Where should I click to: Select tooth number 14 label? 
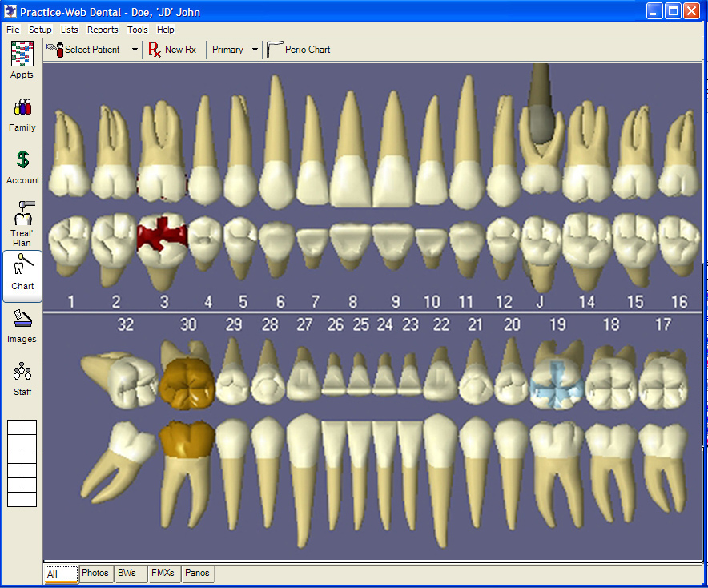(586, 302)
